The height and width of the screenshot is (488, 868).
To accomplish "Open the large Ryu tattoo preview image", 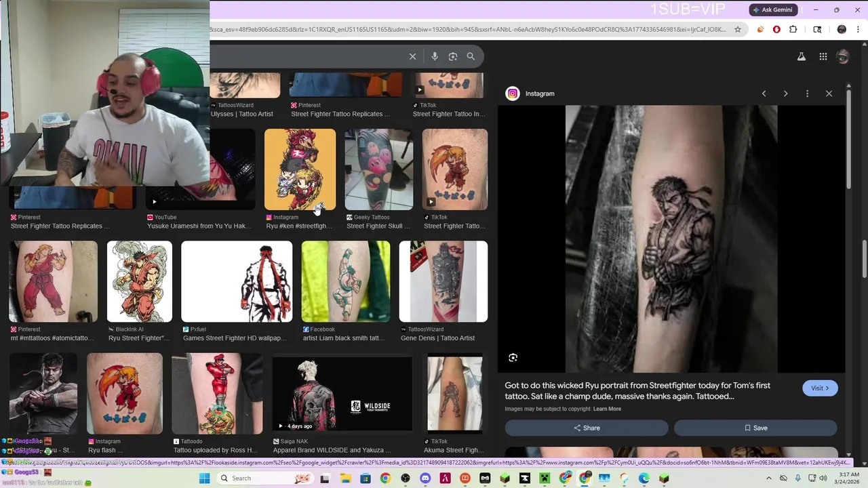I will click(671, 239).
